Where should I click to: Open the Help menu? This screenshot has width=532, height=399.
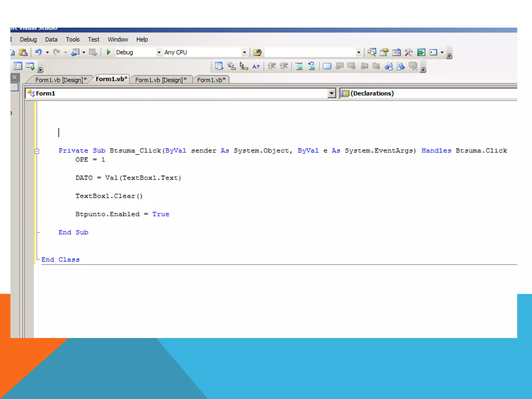click(142, 39)
